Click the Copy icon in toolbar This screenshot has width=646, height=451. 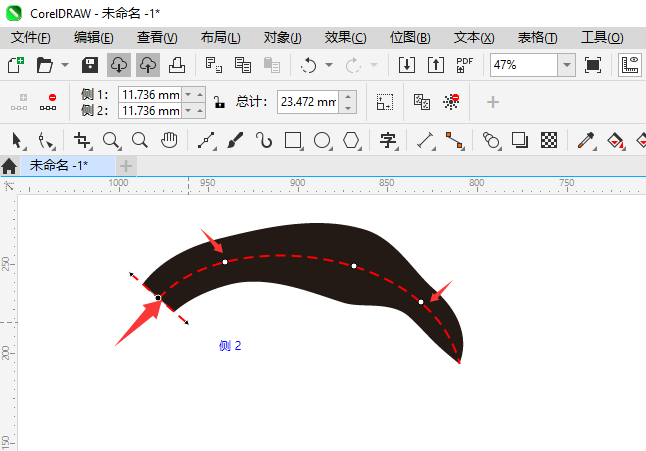tap(243, 65)
